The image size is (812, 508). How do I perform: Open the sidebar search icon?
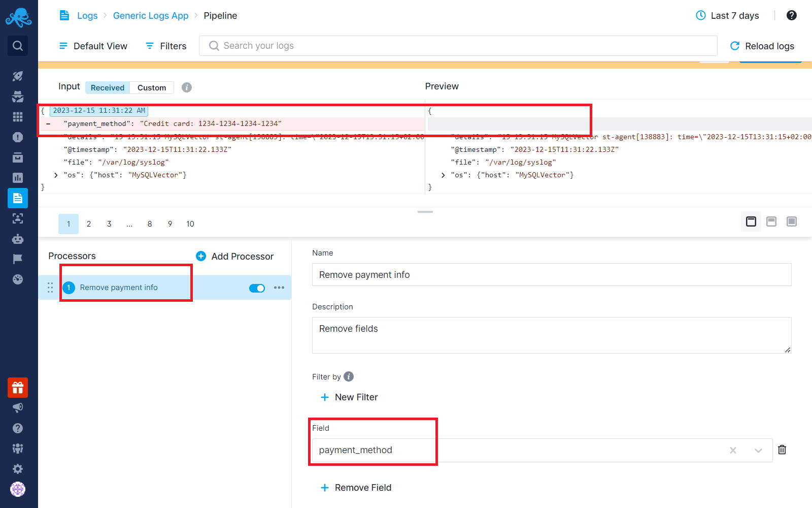18,46
